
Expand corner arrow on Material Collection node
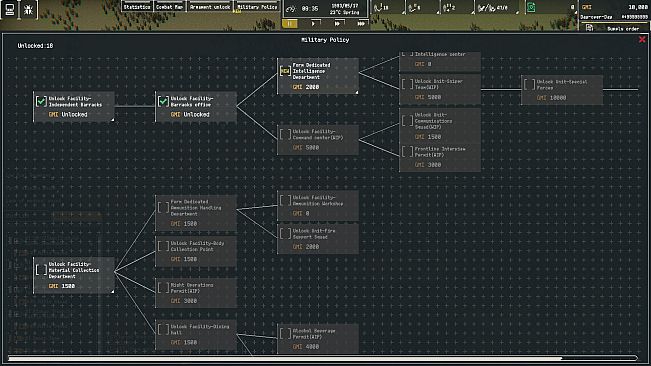click(x=113, y=291)
